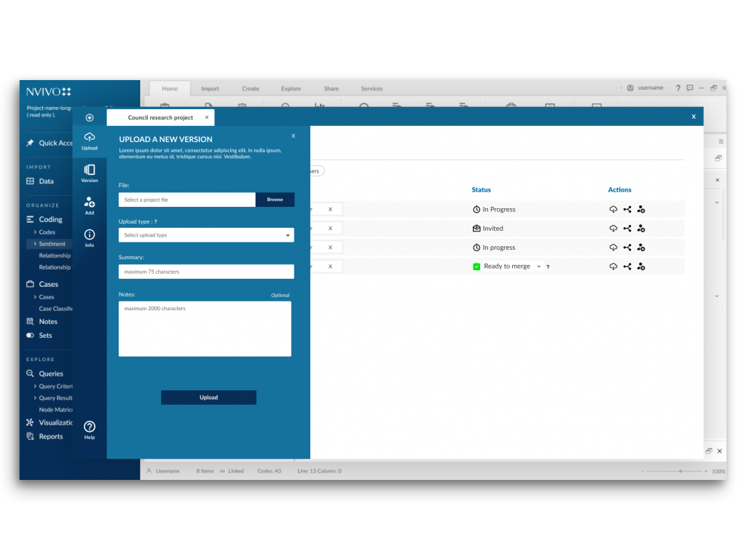The width and height of the screenshot is (746, 560).
Task: Click the Help icon in sidebar
Action: [90, 430]
